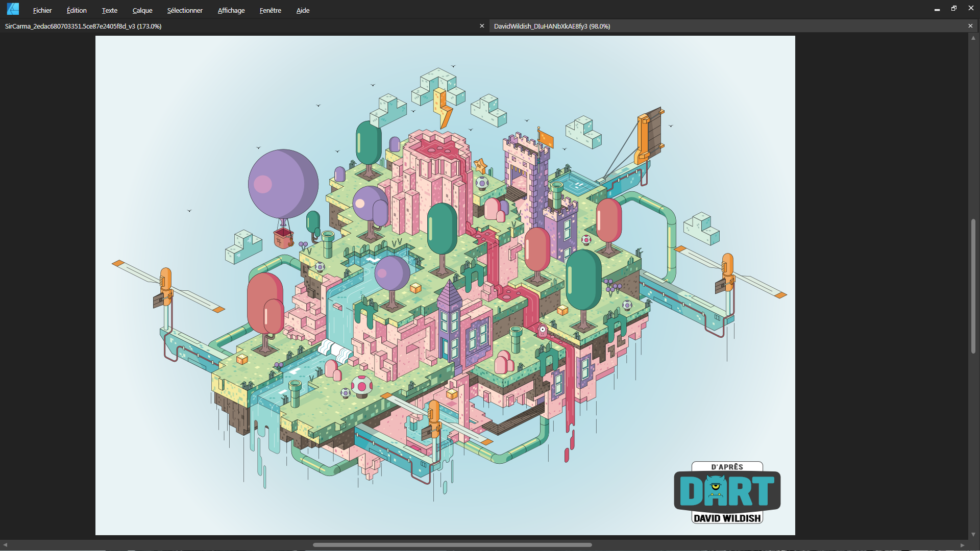980x551 pixels.
Task: Click the vertical scrollbar down arrow
Action: click(974, 534)
